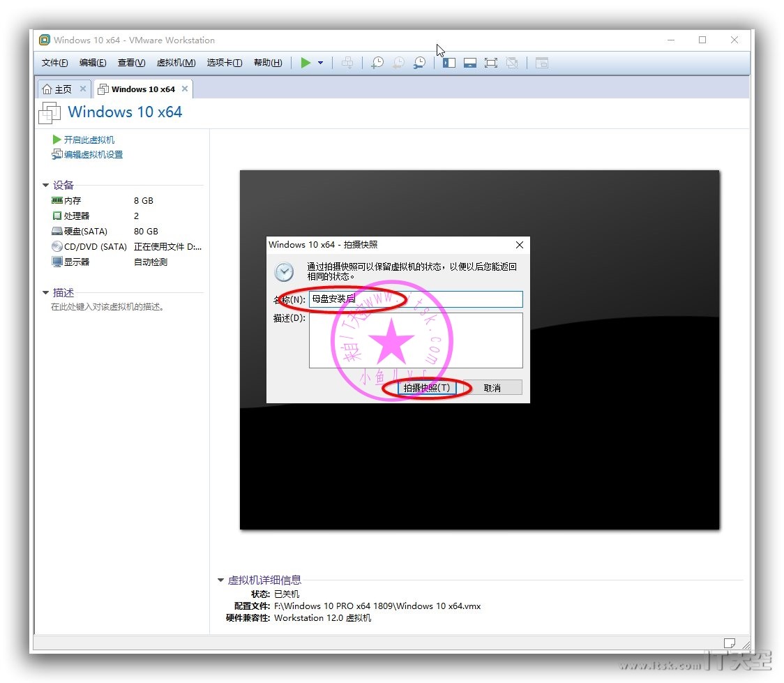Collapse the 设备 section
784x683 pixels.
point(45,185)
